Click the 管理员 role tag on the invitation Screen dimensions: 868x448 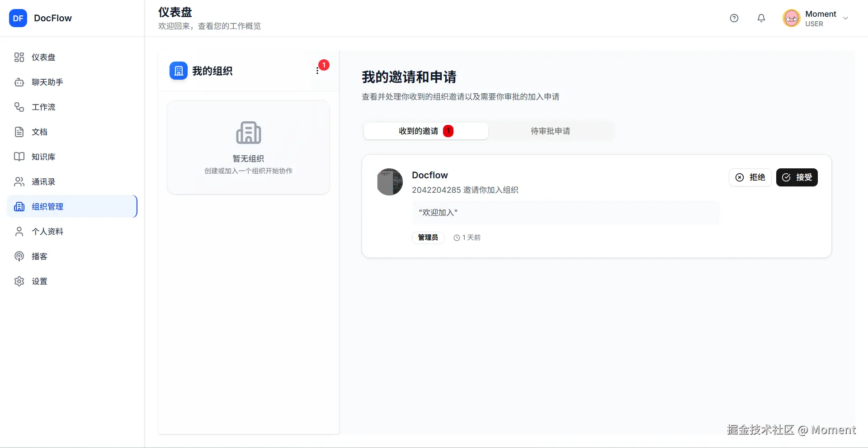[x=427, y=237]
